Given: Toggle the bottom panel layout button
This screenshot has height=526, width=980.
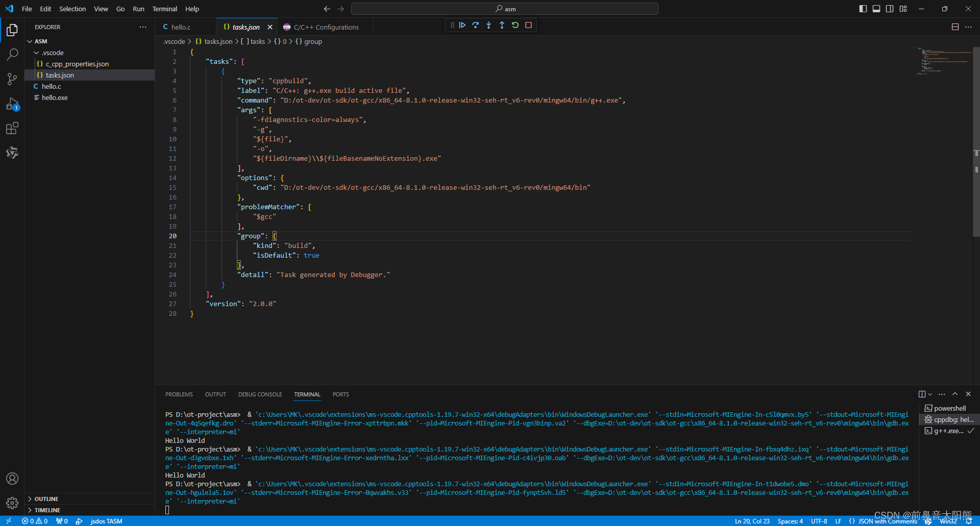Looking at the screenshot, I should (x=876, y=9).
